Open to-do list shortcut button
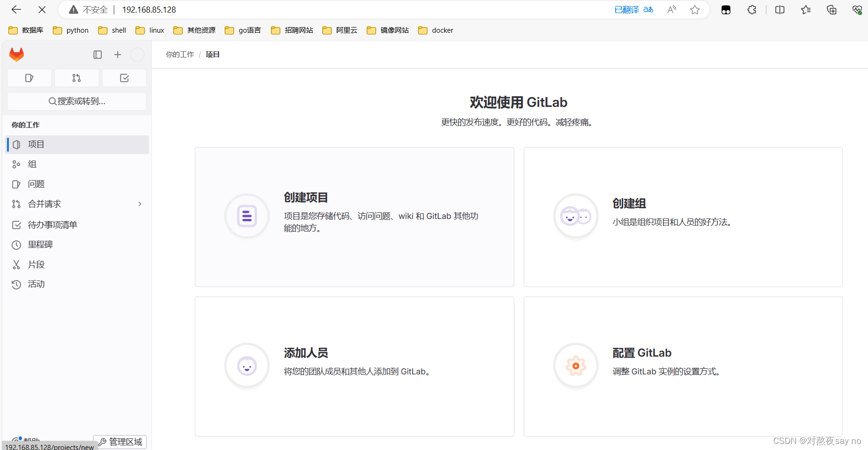 tap(124, 78)
